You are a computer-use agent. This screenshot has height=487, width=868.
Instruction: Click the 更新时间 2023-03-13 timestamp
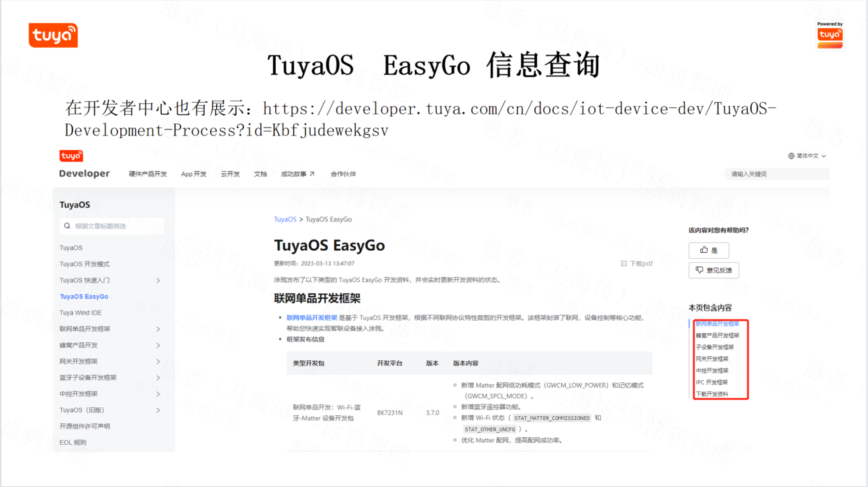tap(314, 264)
